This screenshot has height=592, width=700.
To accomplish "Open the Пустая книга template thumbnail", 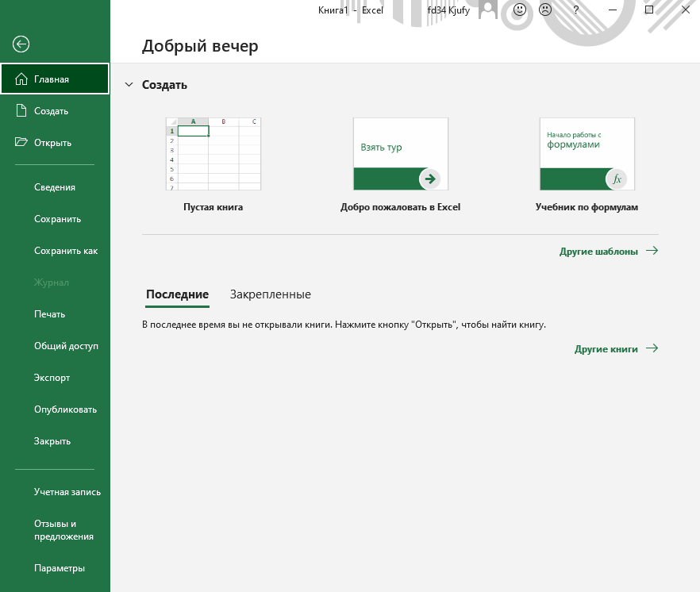I will tap(213, 154).
